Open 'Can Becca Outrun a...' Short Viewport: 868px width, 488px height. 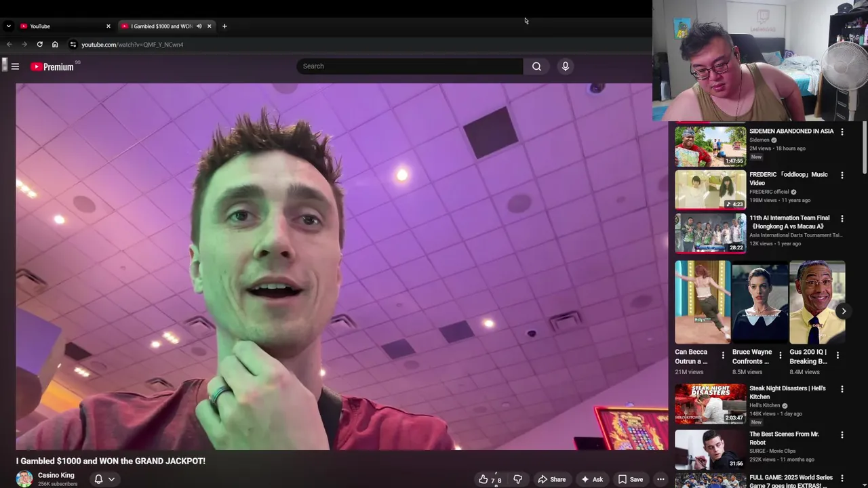coord(703,302)
